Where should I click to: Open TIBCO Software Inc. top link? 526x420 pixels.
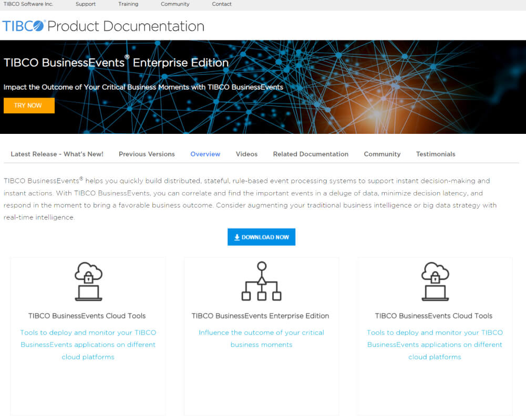coord(28,4)
